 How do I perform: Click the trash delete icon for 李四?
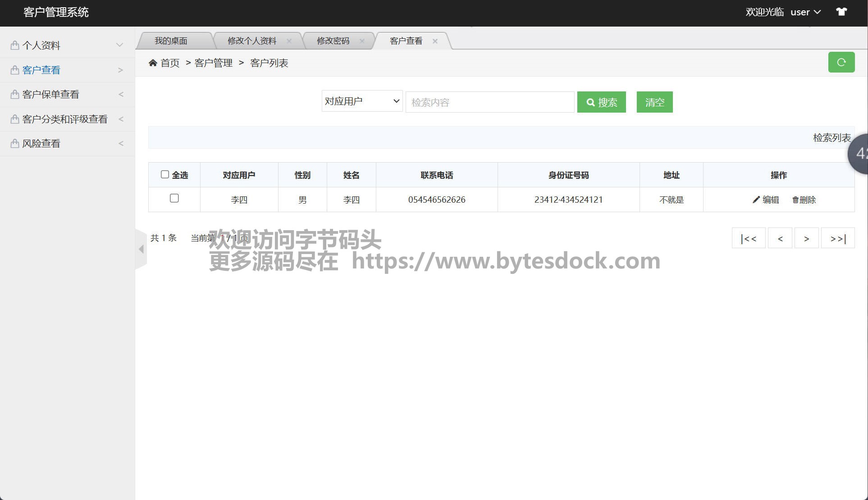coord(795,200)
